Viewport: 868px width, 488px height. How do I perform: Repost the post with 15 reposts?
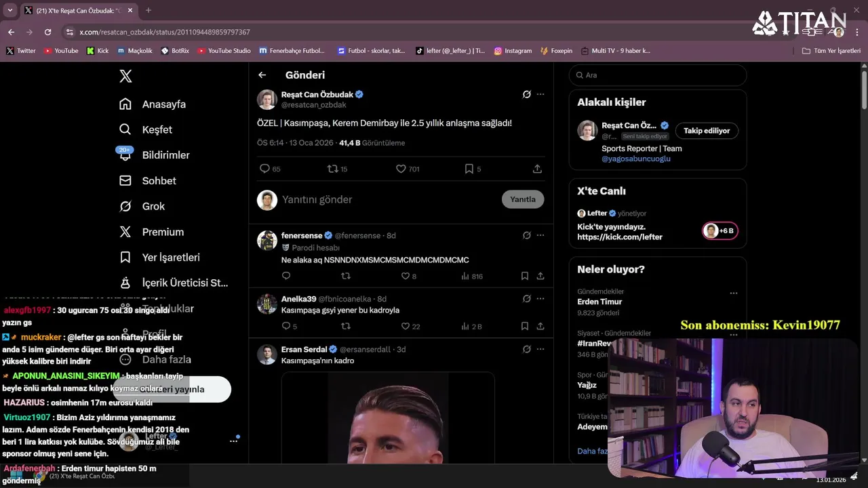(x=333, y=169)
